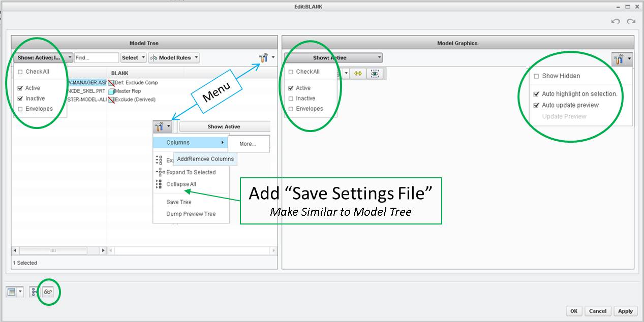Click the glasses preview icon at bottom

pos(48,292)
